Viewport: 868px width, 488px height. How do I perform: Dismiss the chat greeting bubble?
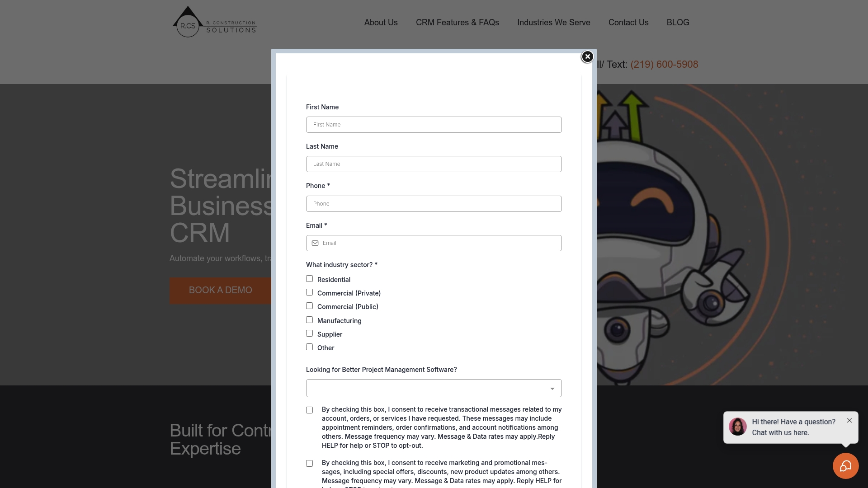coord(849,420)
